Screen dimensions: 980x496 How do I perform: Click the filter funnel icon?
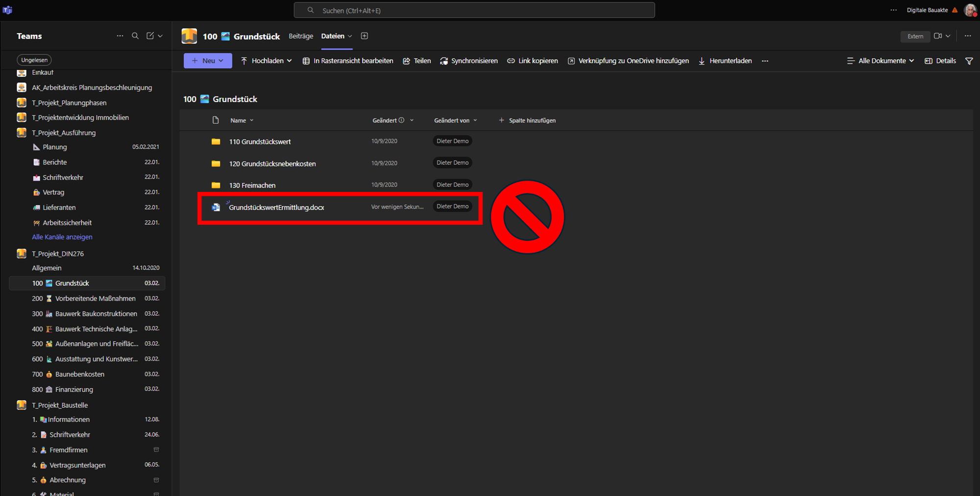[x=969, y=61]
